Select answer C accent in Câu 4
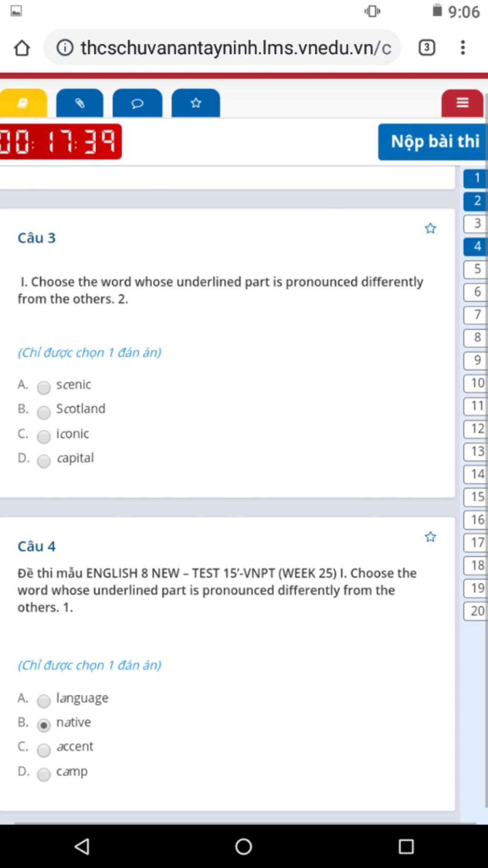 [x=44, y=750]
